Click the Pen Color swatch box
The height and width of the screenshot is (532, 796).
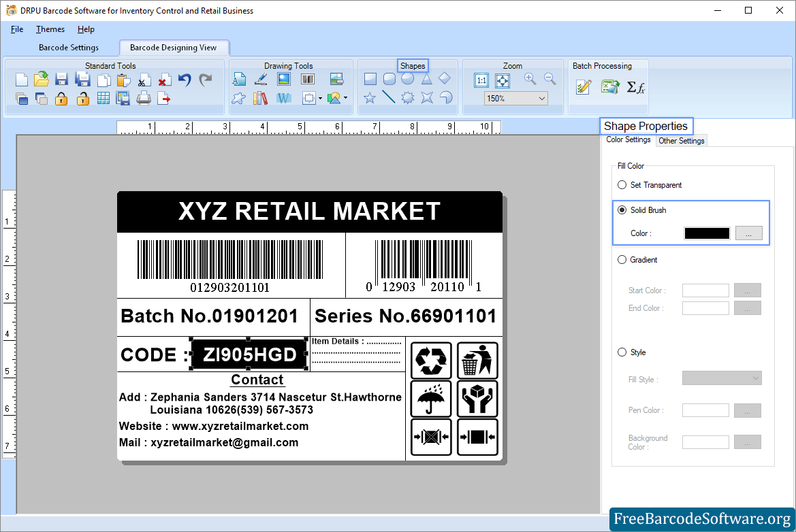click(x=705, y=410)
